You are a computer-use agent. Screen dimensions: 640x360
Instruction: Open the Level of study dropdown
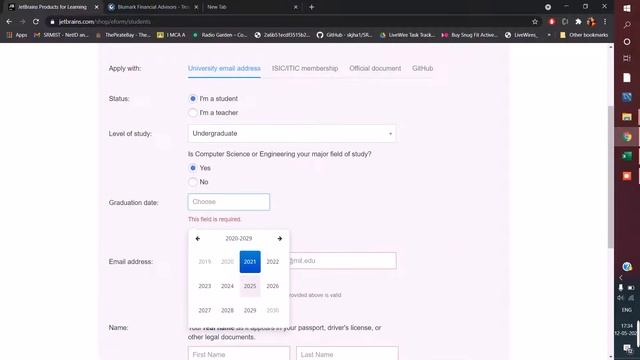292,133
